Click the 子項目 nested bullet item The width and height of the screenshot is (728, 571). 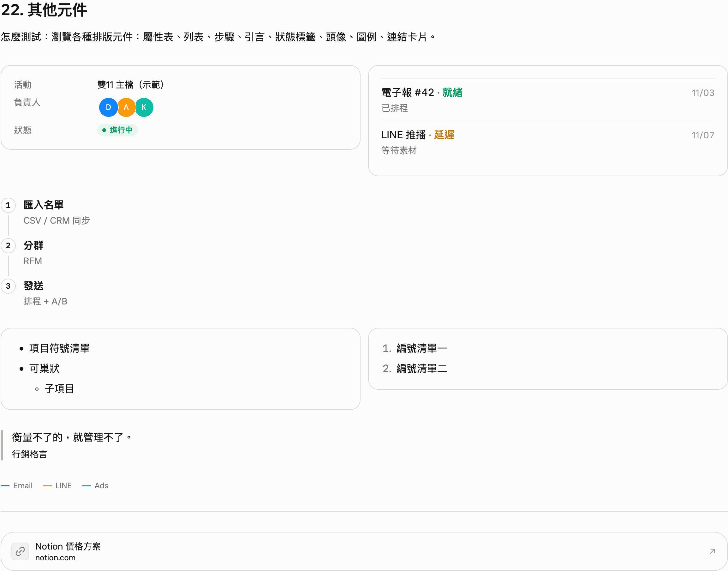coord(59,389)
